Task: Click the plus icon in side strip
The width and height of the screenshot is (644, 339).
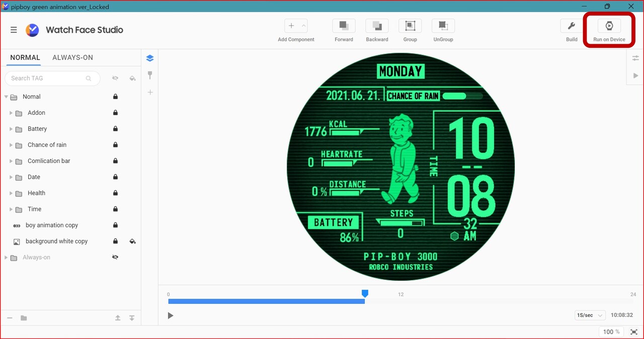Action: (x=150, y=92)
